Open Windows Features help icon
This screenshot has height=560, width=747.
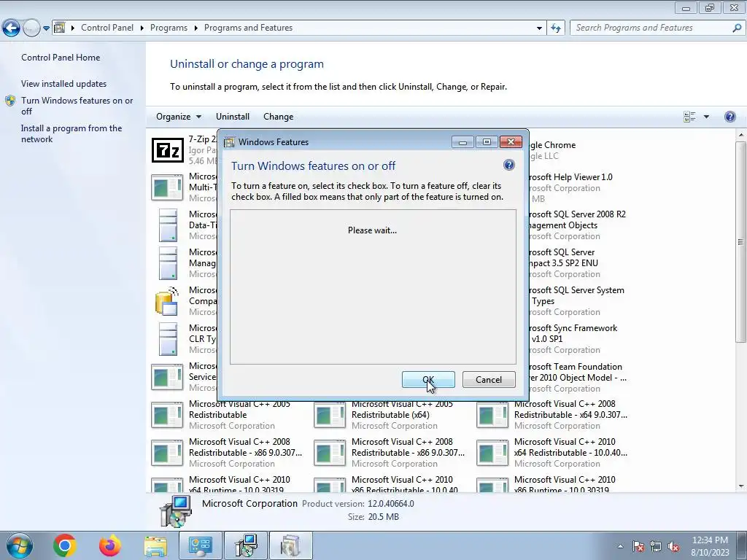(x=508, y=166)
